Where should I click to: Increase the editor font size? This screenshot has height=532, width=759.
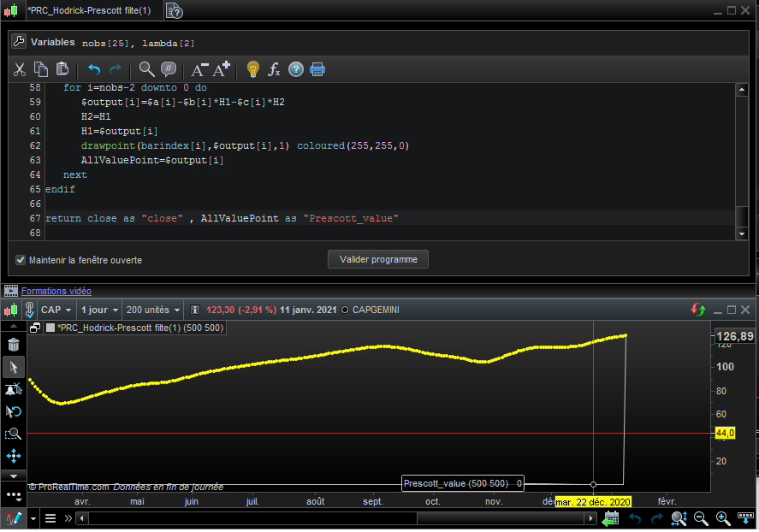(222, 69)
